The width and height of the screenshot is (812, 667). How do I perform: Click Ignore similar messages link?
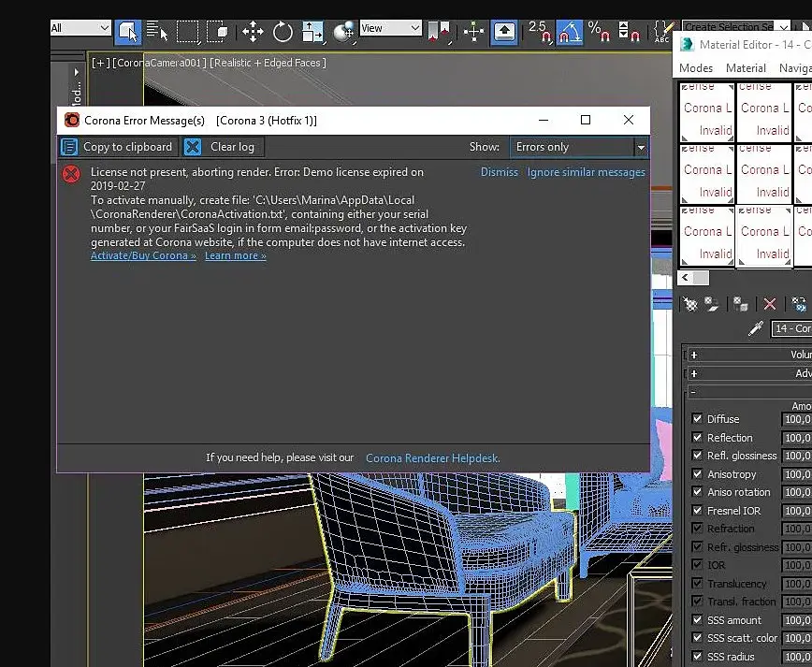point(586,172)
